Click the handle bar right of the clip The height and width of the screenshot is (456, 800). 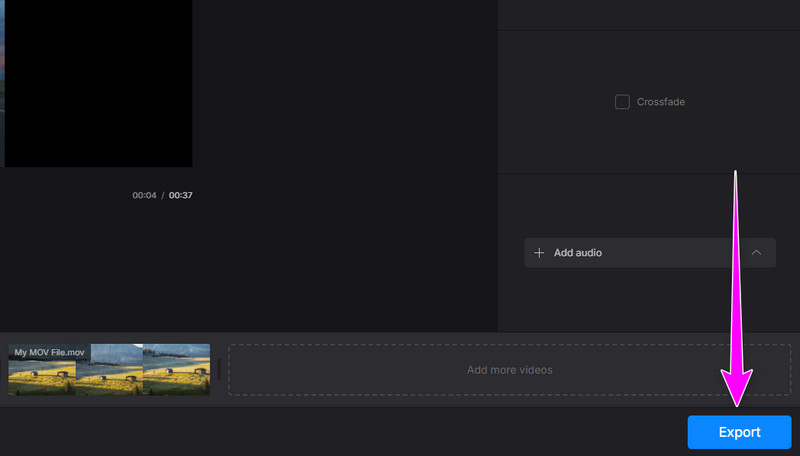coord(219,370)
